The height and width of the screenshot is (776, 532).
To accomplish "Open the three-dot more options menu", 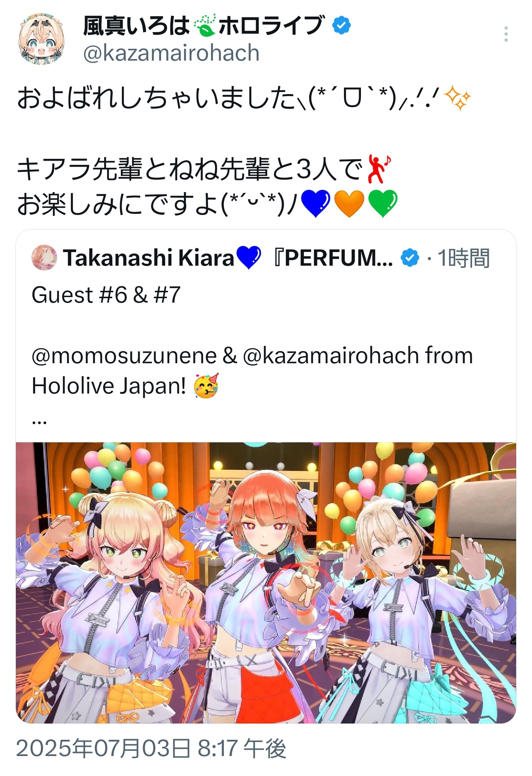I will 506,34.
